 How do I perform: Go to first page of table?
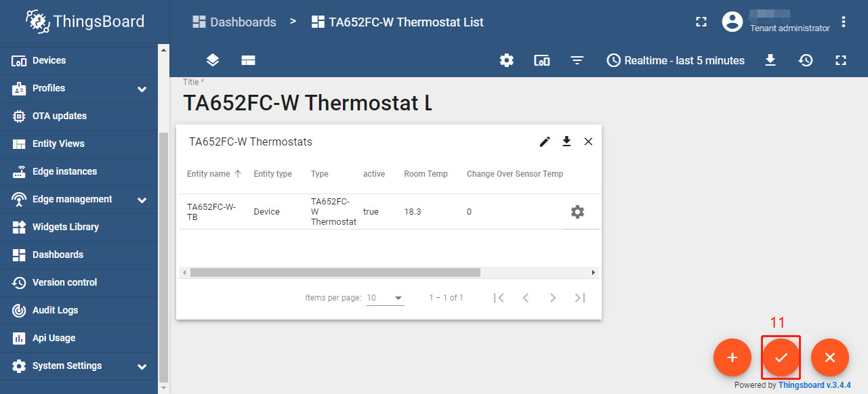tap(499, 298)
